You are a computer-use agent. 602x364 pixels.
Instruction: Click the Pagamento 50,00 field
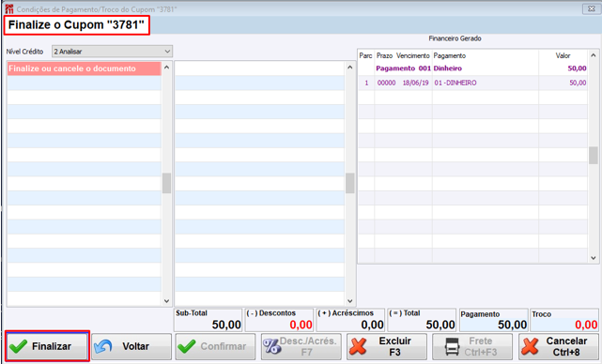pos(494,321)
